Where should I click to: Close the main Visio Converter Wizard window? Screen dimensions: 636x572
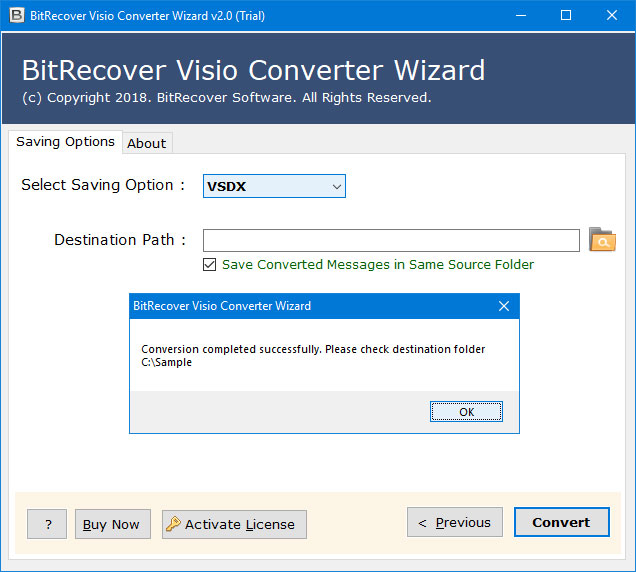612,15
